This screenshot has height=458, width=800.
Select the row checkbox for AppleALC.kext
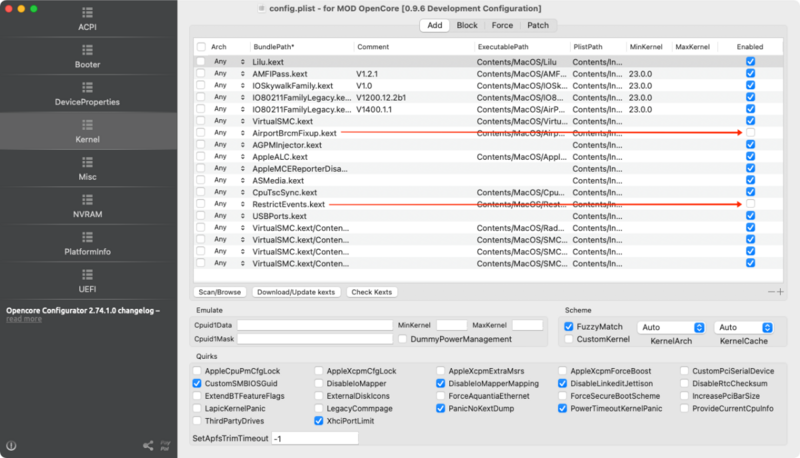tap(201, 157)
